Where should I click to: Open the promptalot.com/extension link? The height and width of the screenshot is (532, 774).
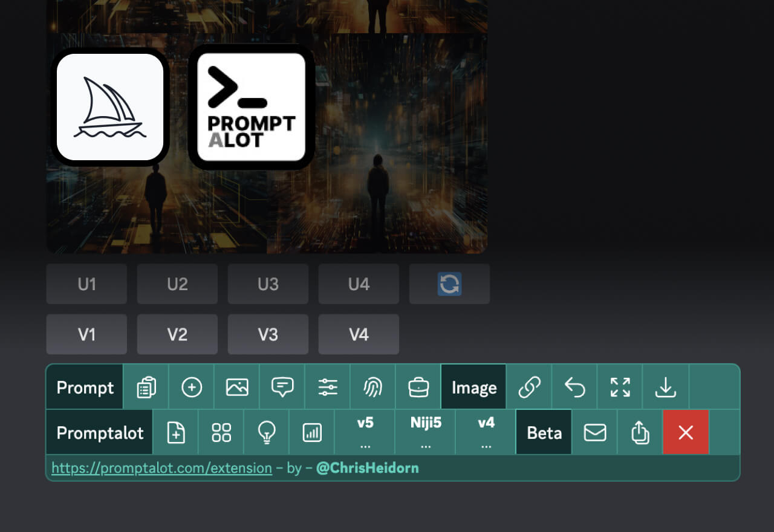160,467
